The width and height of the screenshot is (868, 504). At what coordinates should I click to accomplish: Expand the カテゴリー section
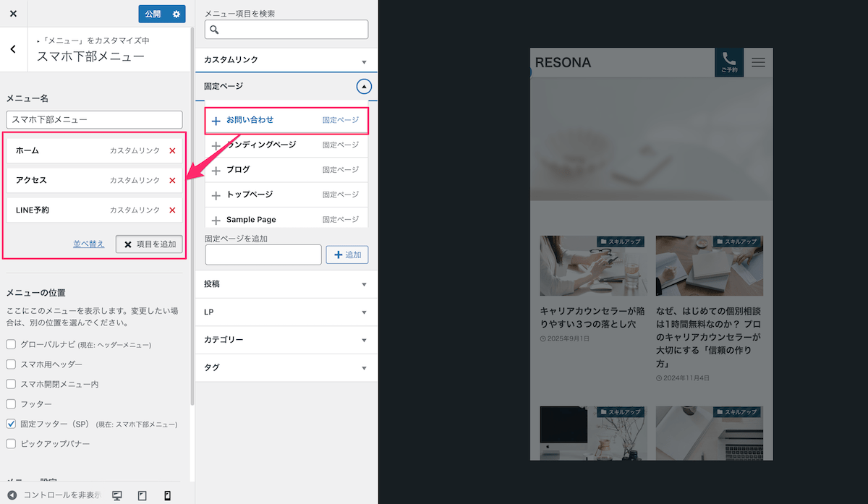point(286,340)
